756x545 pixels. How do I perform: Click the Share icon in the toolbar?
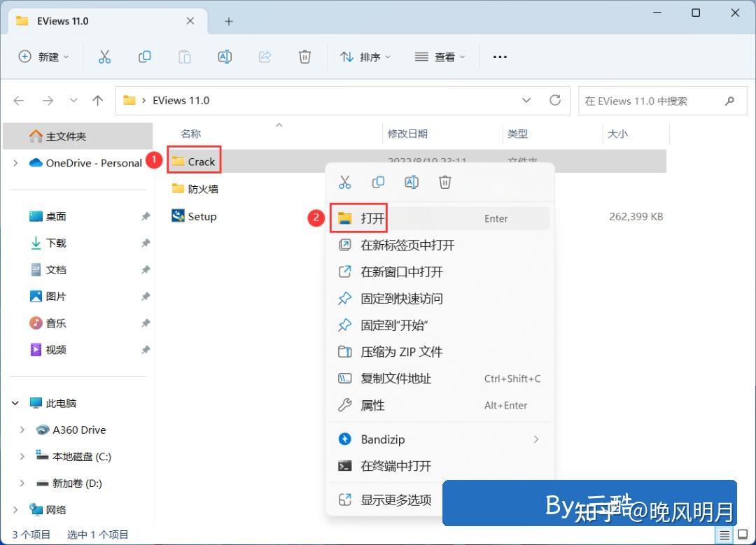pyautogui.click(x=265, y=57)
